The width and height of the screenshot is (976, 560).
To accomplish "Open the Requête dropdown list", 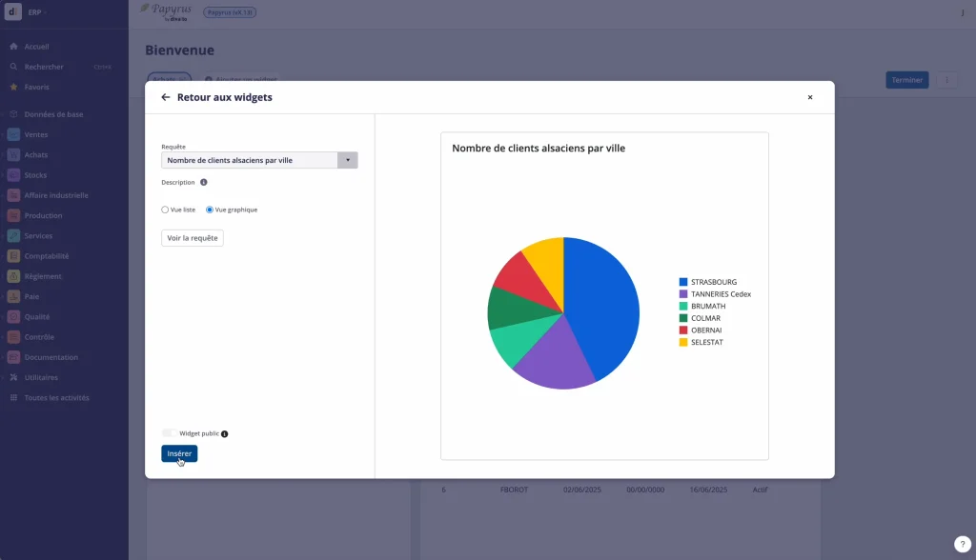I will tap(347, 159).
